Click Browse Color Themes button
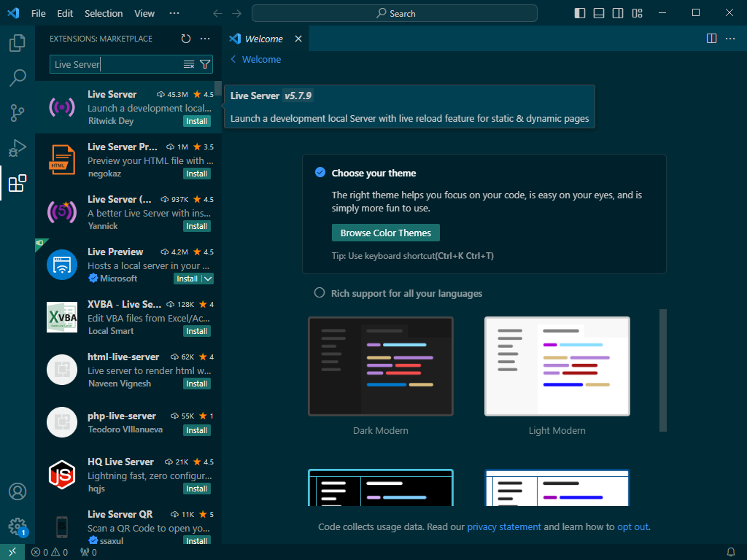This screenshot has height=560, width=747. [385, 233]
